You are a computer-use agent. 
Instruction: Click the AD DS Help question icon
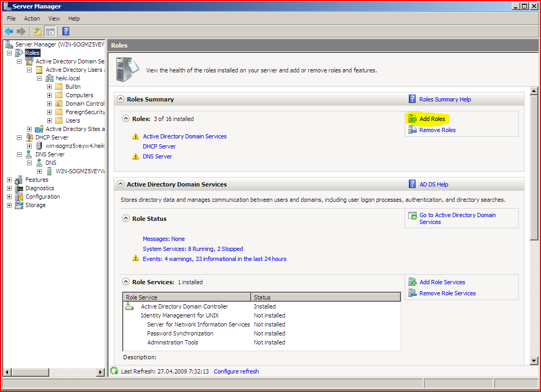[412, 184]
